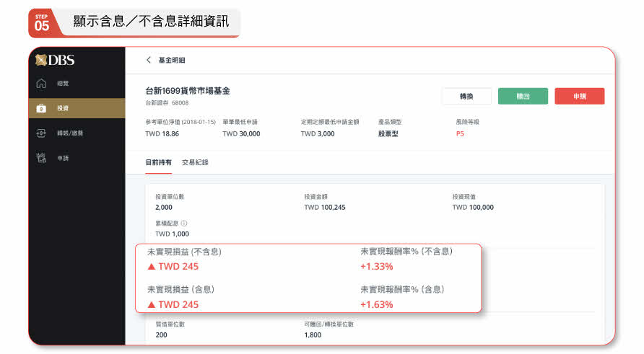Click label 未實現損益 (含息)
Image resolution: width=644 pixels, height=354 pixels.
(x=181, y=289)
